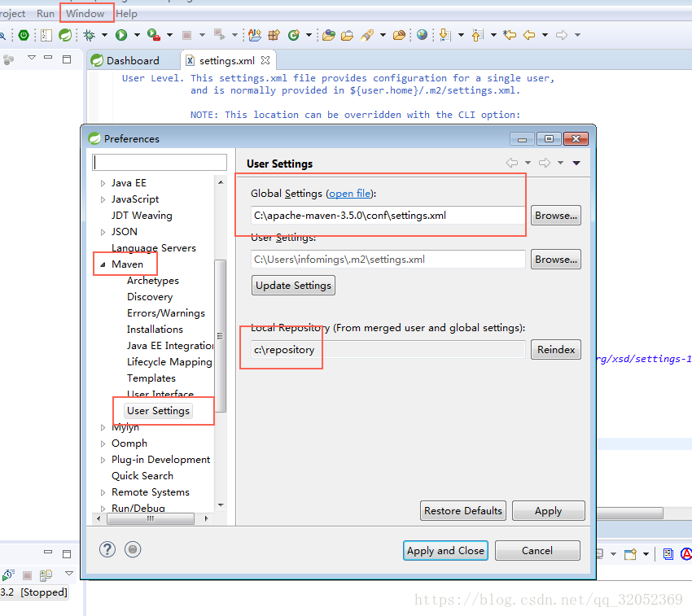Click the bottom panel new console icon
The height and width of the screenshot is (616, 692).
pyautogui.click(x=630, y=554)
